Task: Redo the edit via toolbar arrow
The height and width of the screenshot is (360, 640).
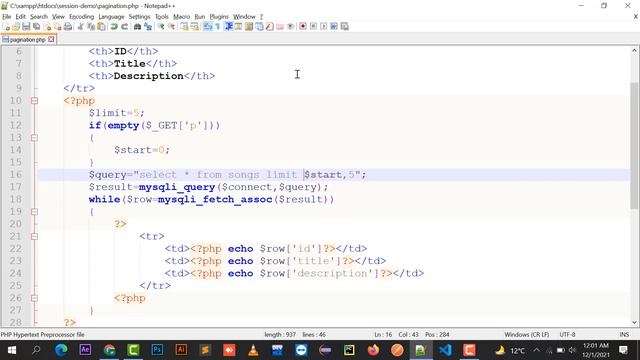Action: pos(124,27)
